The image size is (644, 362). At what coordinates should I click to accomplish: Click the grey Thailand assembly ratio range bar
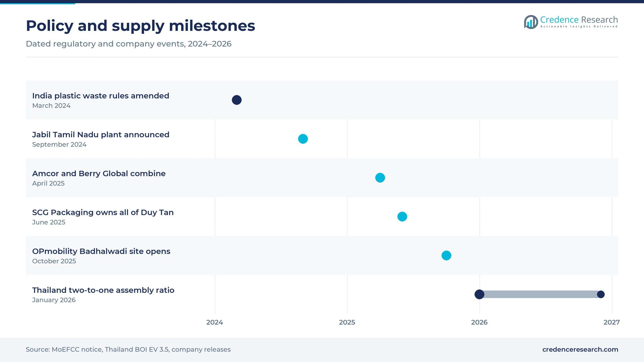click(540, 294)
